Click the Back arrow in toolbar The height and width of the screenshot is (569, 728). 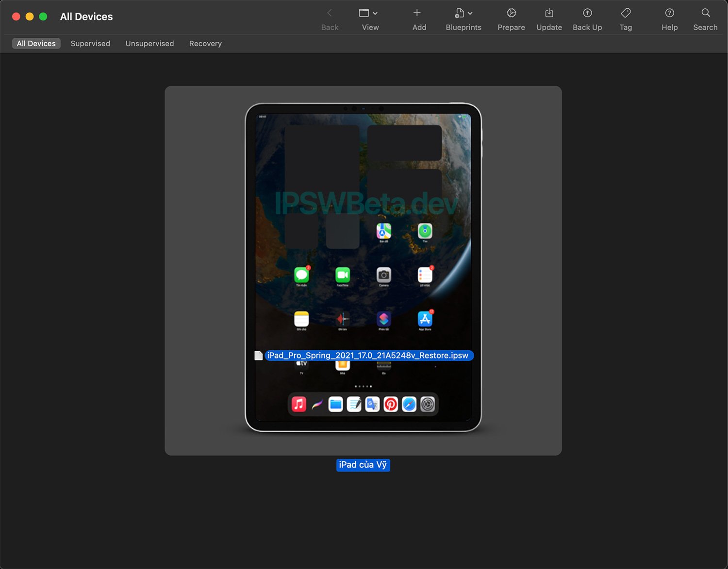pyautogui.click(x=330, y=13)
